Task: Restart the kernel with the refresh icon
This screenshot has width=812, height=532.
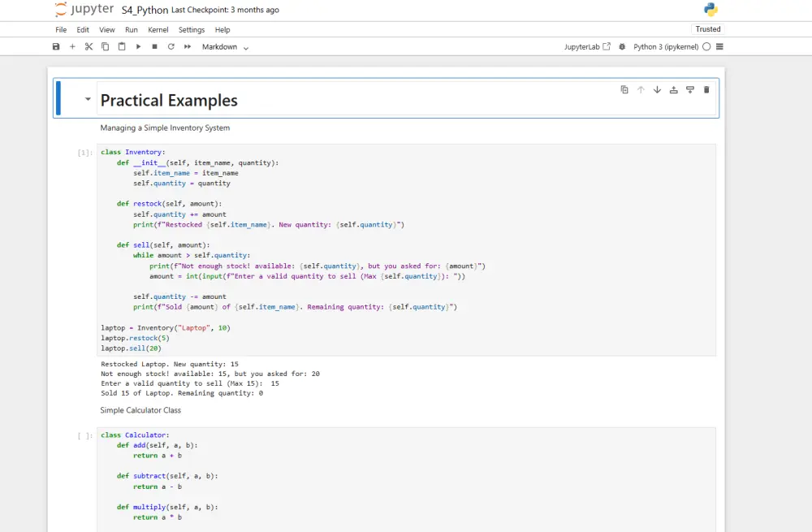Action: [171, 46]
